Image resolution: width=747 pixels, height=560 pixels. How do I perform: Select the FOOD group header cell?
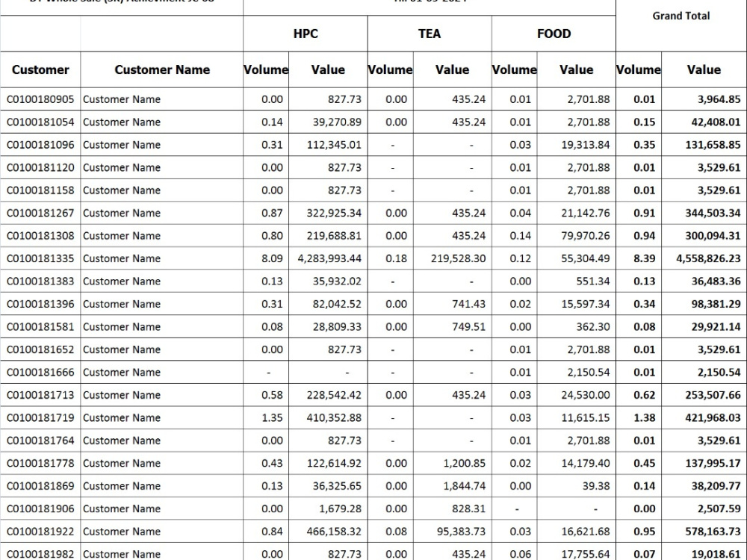554,34
